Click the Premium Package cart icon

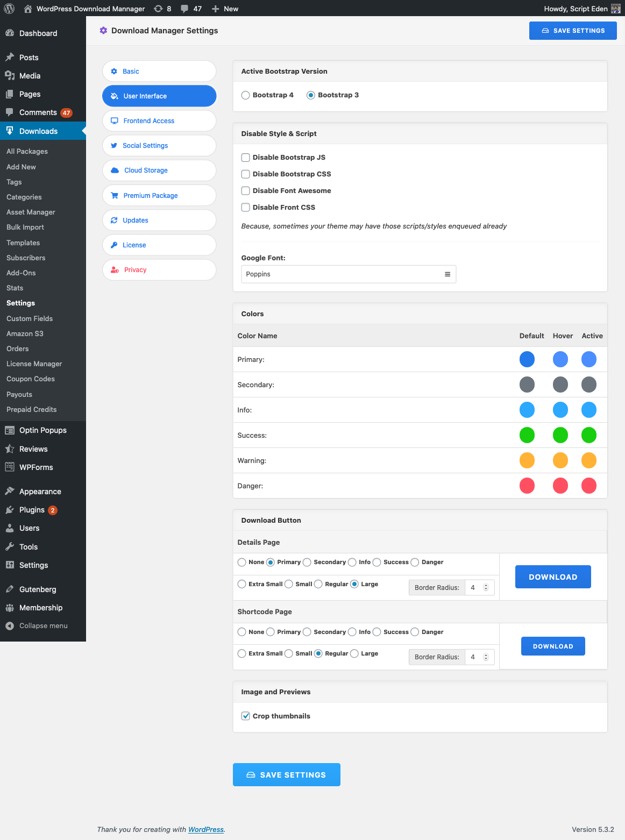click(115, 195)
